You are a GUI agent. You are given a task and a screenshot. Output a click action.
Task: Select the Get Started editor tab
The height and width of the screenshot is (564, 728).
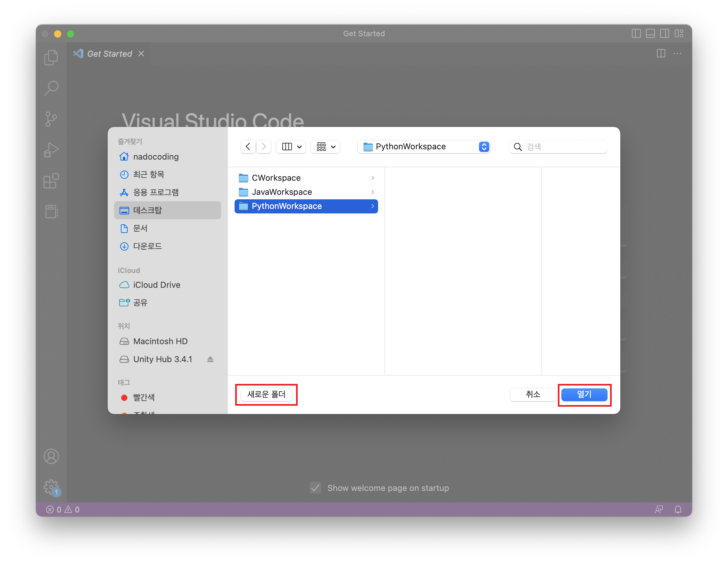[x=109, y=54]
